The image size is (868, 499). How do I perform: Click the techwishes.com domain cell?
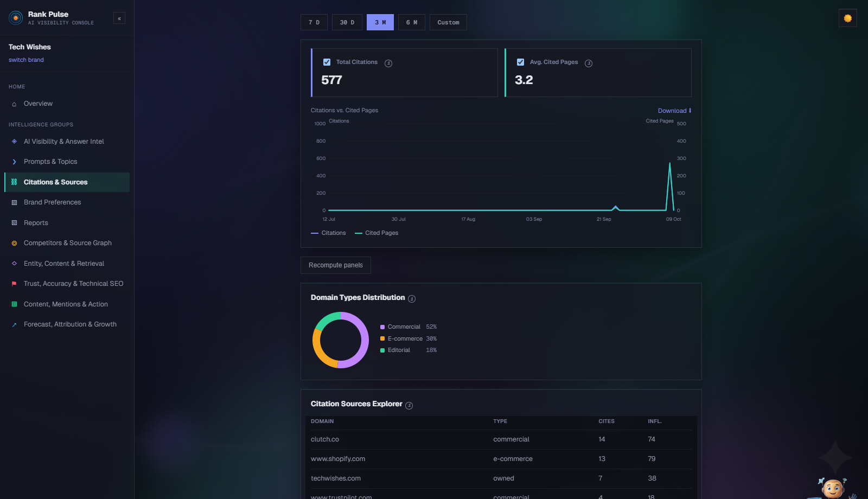[x=336, y=478]
